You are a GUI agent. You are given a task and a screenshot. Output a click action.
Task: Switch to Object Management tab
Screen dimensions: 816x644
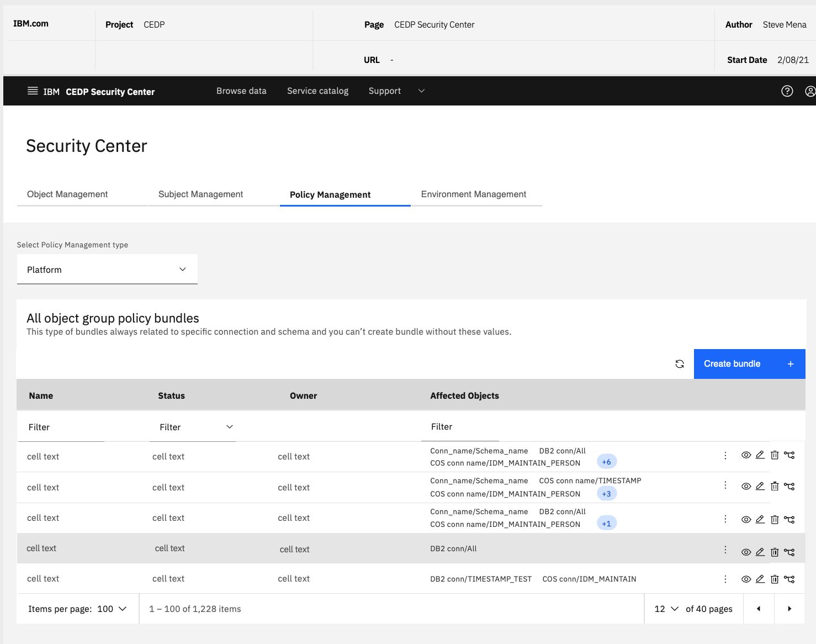click(x=67, y=194)
